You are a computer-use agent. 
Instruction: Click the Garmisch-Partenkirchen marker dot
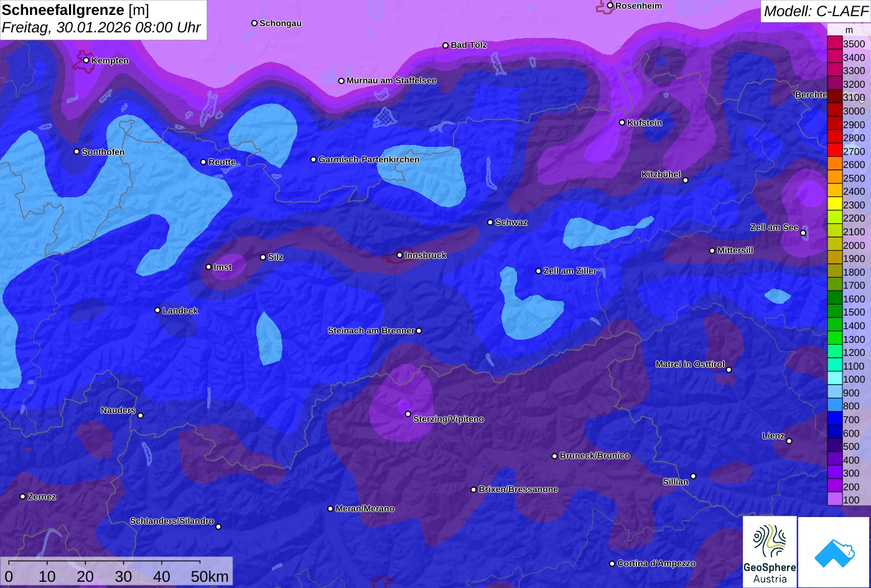(x=314, y=159)
